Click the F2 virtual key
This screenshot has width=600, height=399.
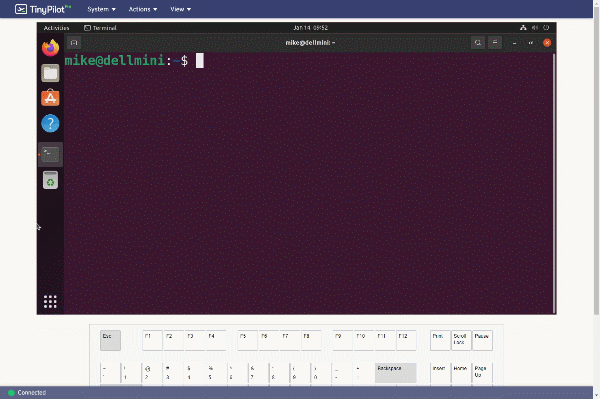[173, 340]
